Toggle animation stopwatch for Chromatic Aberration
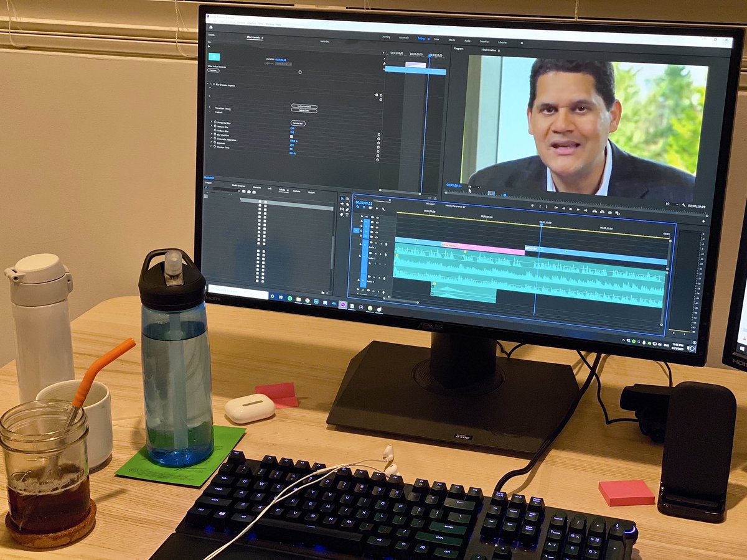This screenshot has width=747, height=560. pos(215,139)
